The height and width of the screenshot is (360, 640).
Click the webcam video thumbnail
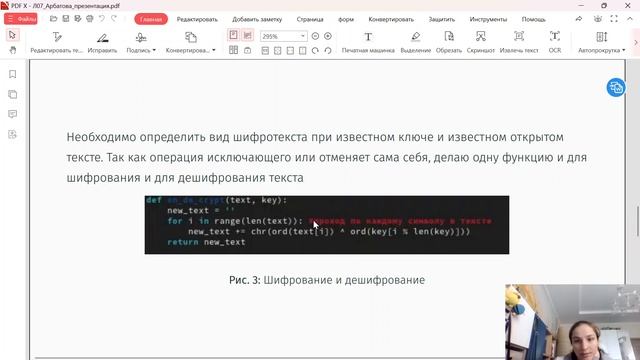pos(572,322)
